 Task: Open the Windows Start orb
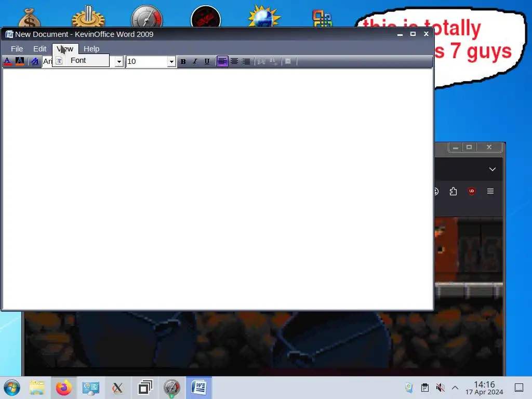coord(12,388)
